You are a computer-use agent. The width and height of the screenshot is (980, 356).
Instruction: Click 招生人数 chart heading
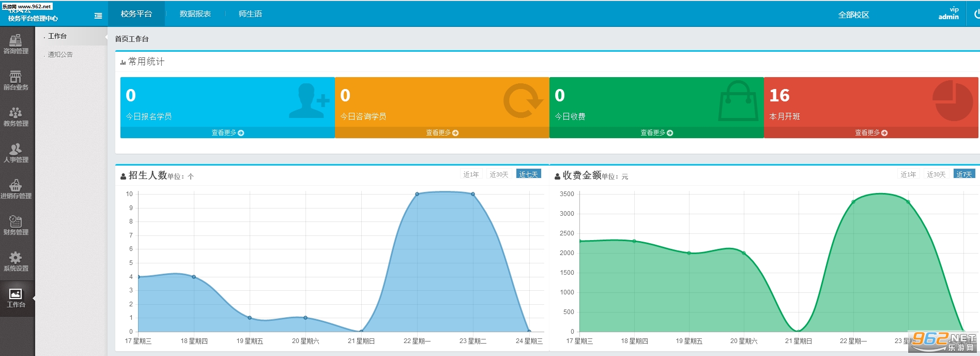(x=148, y=175)
